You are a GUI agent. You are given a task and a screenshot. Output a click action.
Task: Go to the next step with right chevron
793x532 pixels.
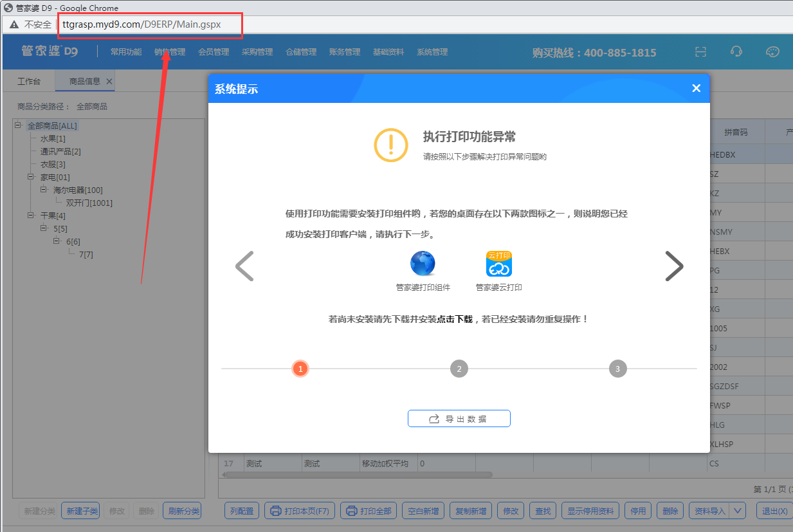click(x=674, y=266)
